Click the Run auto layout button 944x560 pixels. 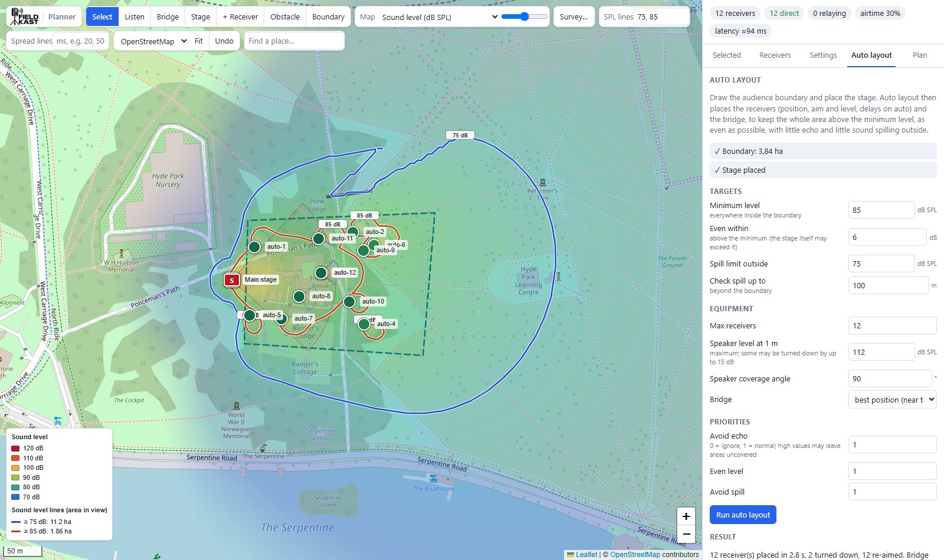pyautogui.click(x=743, y=515)
